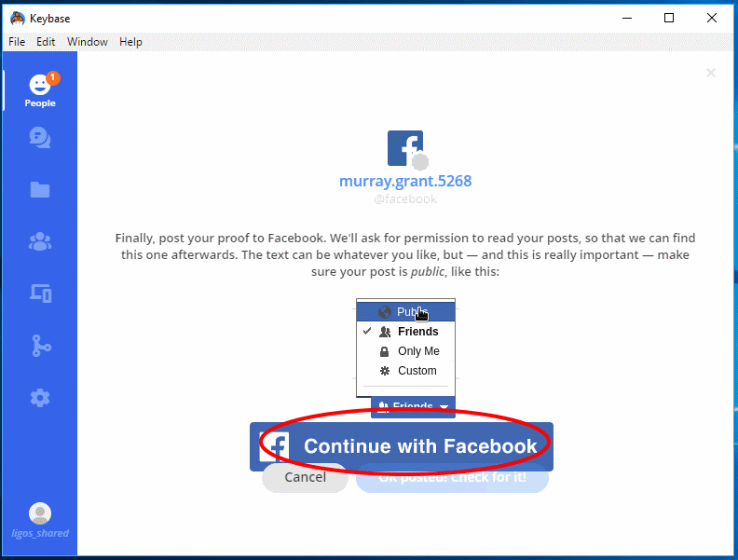Viewport: 738px width, 560px height.
Task: Open the Git tab in sidebar
Action: (x=41, y=346)
